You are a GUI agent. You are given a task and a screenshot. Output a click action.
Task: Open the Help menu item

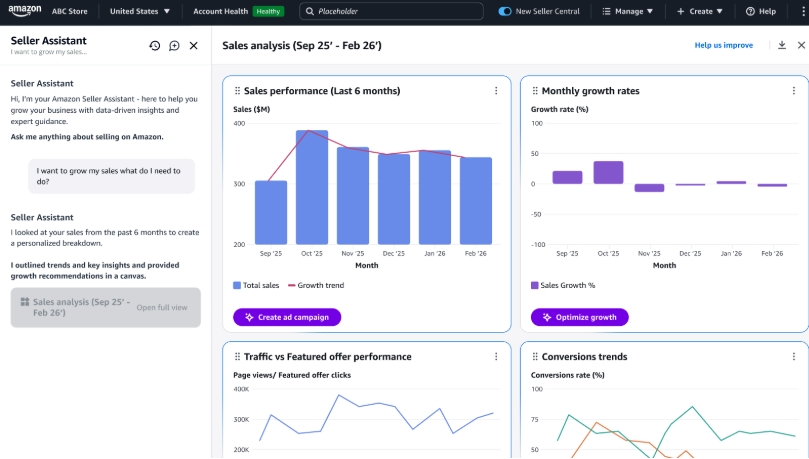point(761,11)
